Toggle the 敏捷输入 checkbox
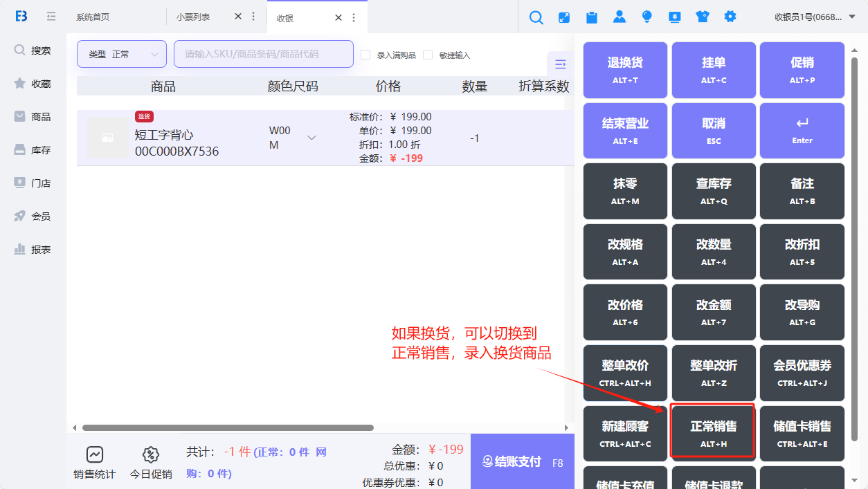Image resolution: width=868 pixels, height=489 pixels. point(428,55)
